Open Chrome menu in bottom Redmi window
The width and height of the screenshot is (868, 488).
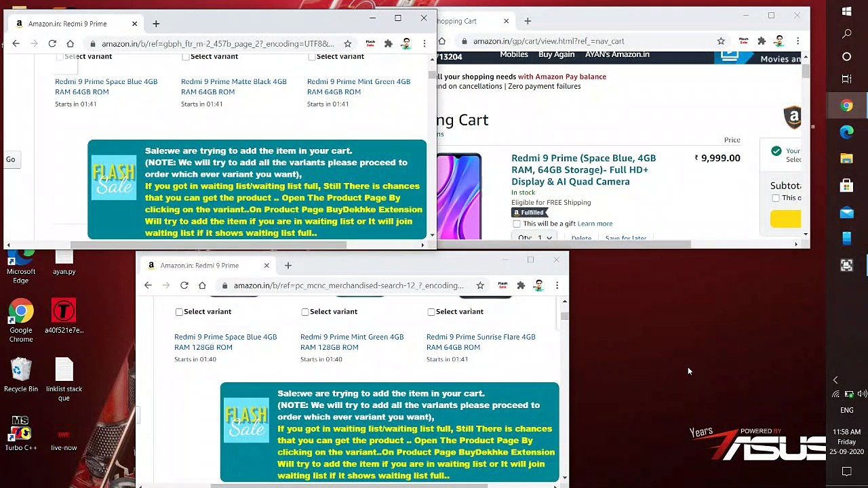pos(557,285)
